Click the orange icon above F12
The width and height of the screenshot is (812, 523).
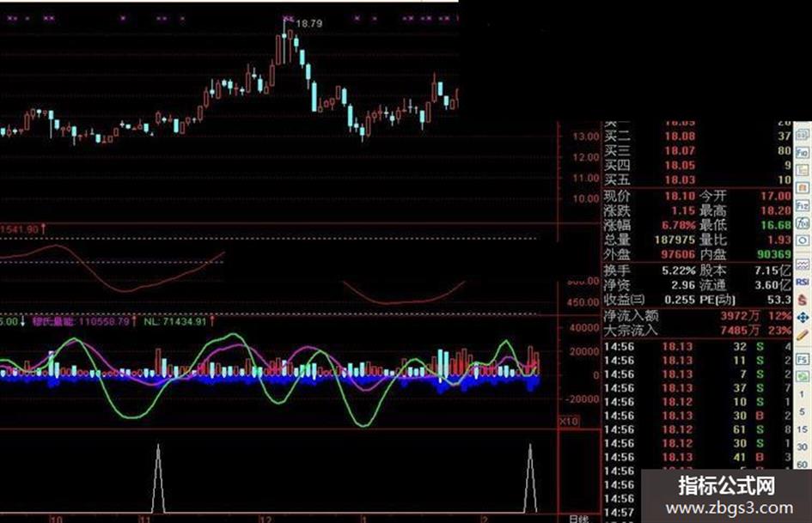[803, 187]
